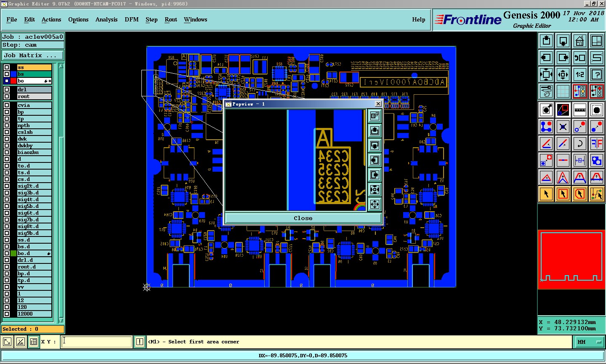Toggle the cvia layer checkbox

point(7,105)
